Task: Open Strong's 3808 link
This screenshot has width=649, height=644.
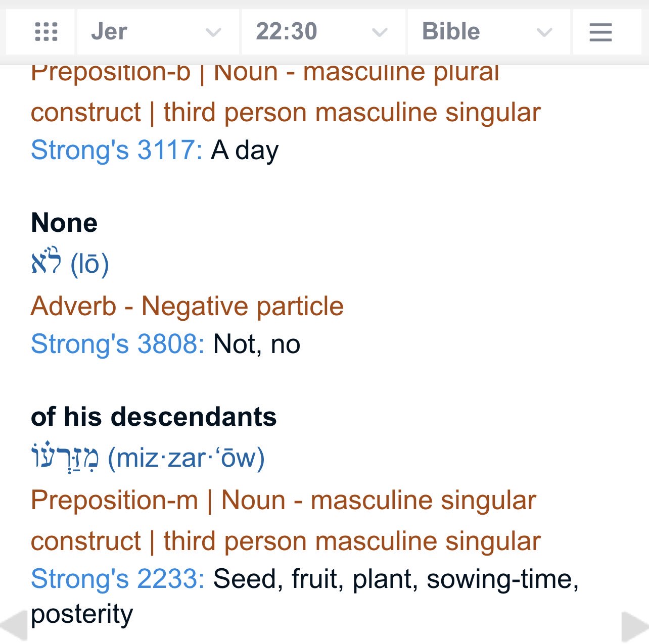Action: [x=117, y=344]
